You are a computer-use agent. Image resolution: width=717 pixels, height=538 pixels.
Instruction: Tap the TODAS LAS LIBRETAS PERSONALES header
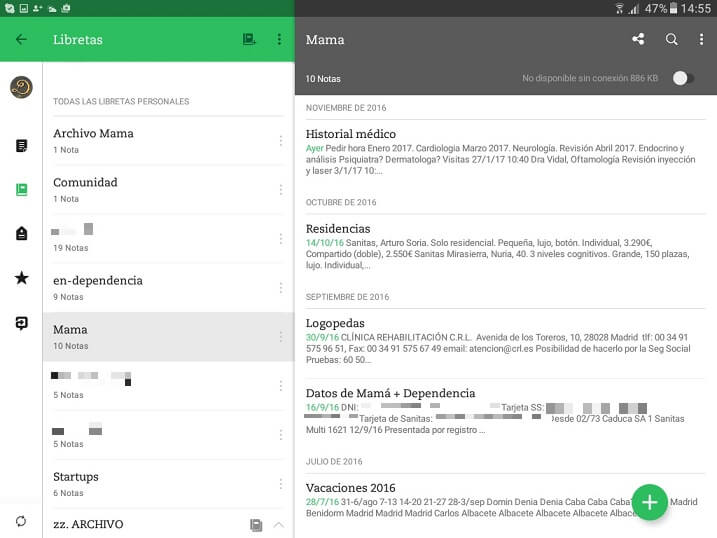(x=121, y=101)
